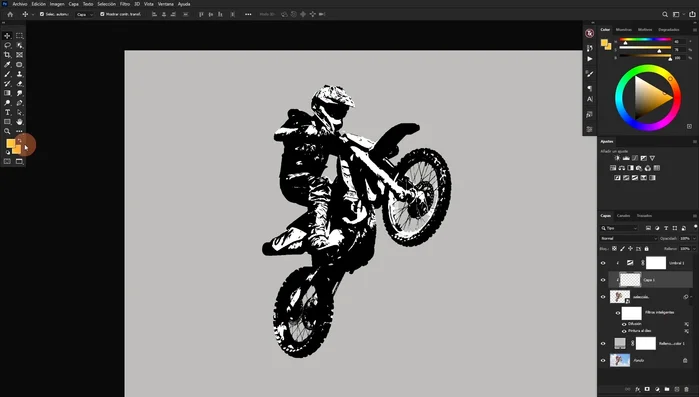699x397 pixels.
Task: Toggle visibility of the Pintura al óleo filter
Action: tap(624, 331)
